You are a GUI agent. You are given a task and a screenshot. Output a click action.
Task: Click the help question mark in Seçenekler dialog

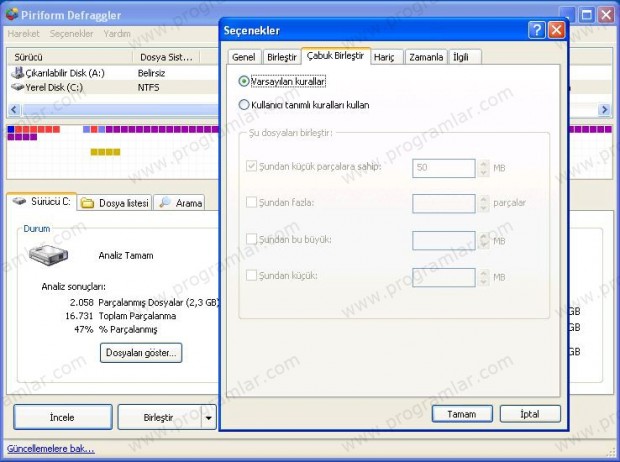[x=537, y=30]
